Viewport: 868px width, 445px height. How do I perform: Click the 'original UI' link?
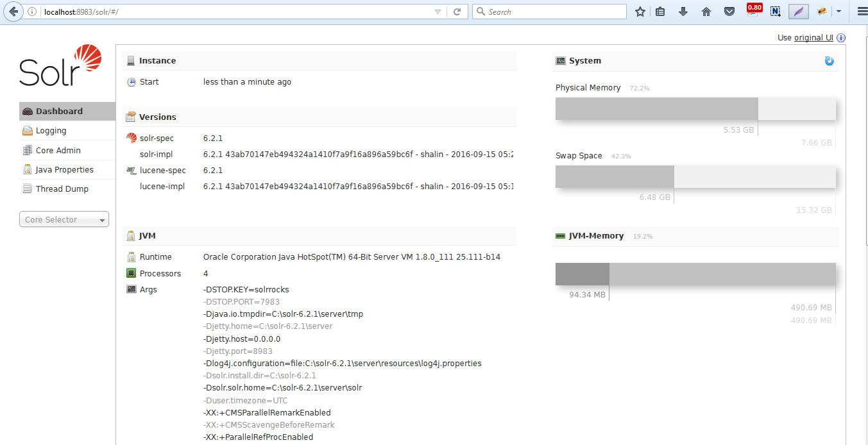(x=813, y=38)
